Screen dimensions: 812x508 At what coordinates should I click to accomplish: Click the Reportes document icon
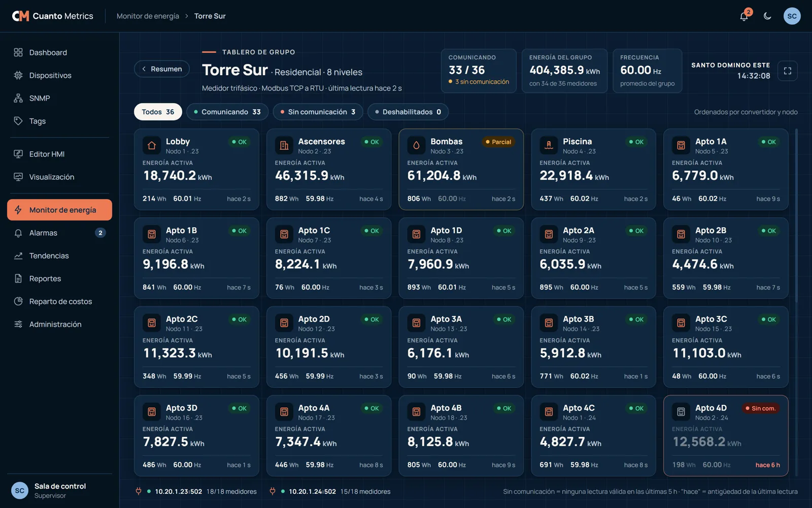18,278
